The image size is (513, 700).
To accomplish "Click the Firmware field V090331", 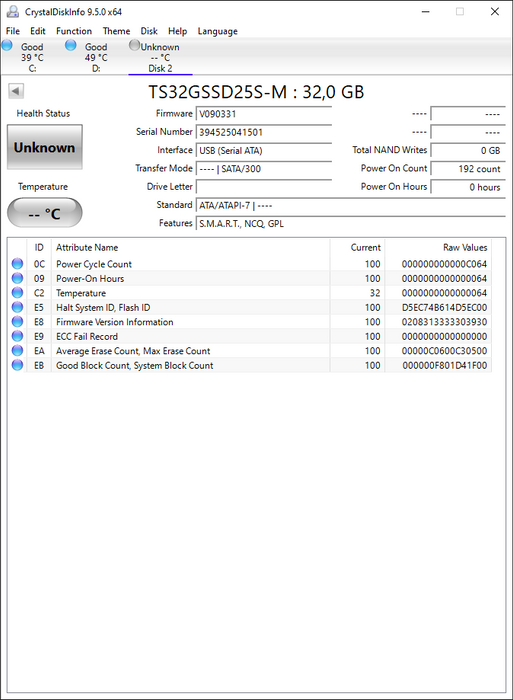I will tap(263, 114).
